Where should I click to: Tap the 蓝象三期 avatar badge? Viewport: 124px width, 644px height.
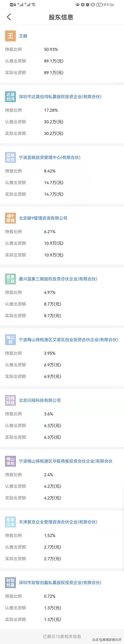[x=10, y=278]
